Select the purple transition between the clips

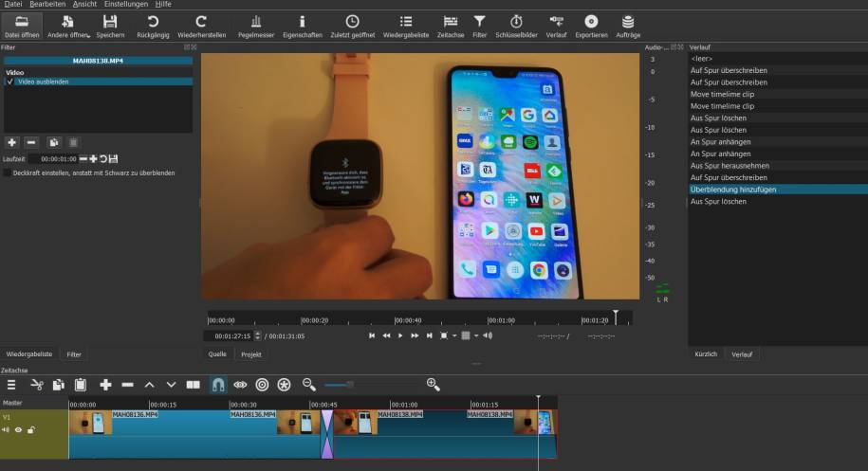click(327, 434)
